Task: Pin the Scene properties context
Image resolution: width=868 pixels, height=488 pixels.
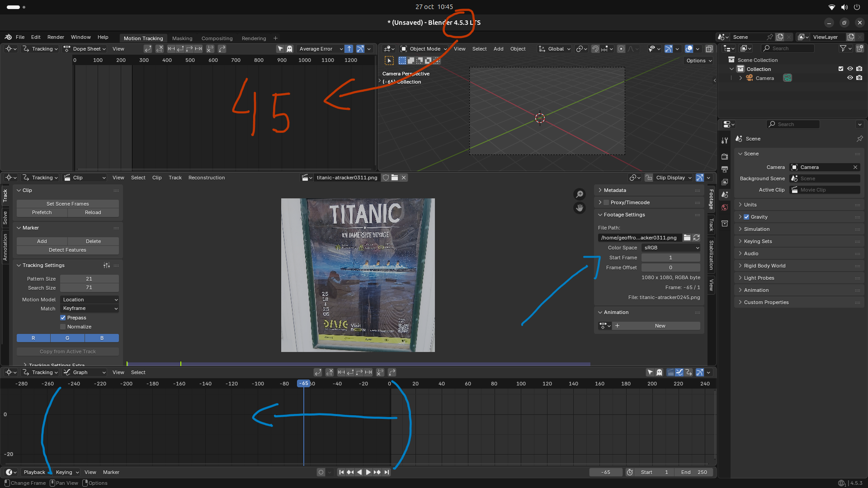Action: tap(859, 139)
